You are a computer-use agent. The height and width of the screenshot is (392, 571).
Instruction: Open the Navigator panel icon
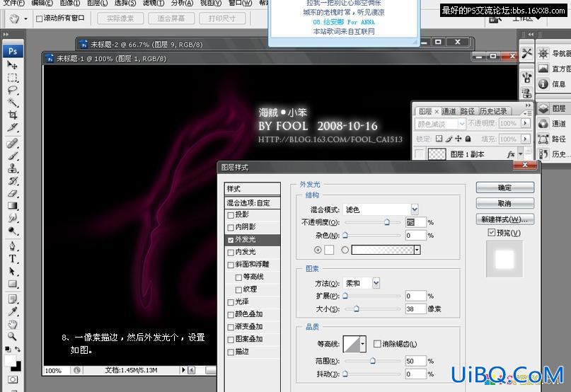(543, 54)
